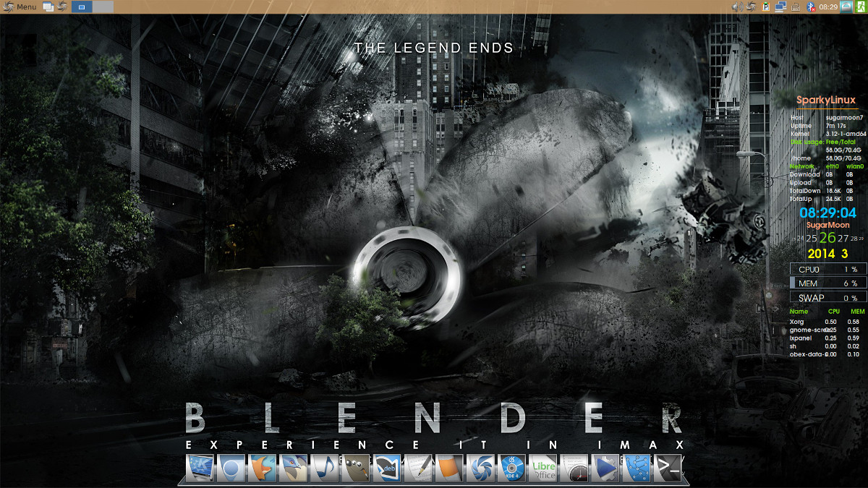Click the keyboard layout tray icon
The image size is (868, 488).
click(x=794, y=7)
